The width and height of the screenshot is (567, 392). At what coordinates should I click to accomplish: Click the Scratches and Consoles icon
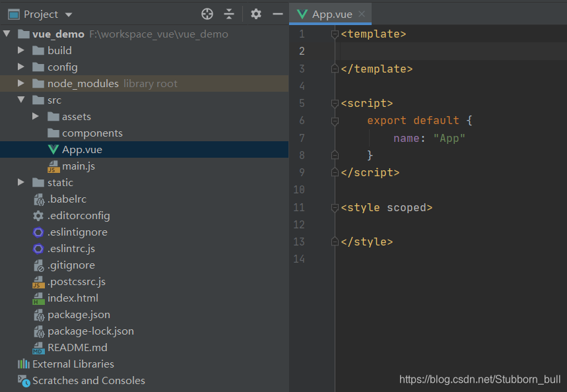(24, 381)
